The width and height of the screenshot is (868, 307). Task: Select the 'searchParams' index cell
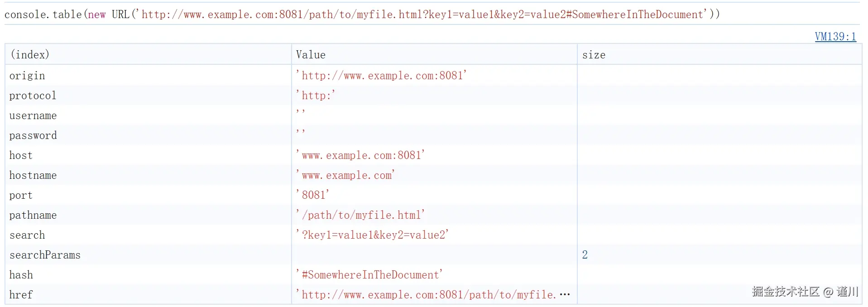pyautogui.click(x=148, y=254)
